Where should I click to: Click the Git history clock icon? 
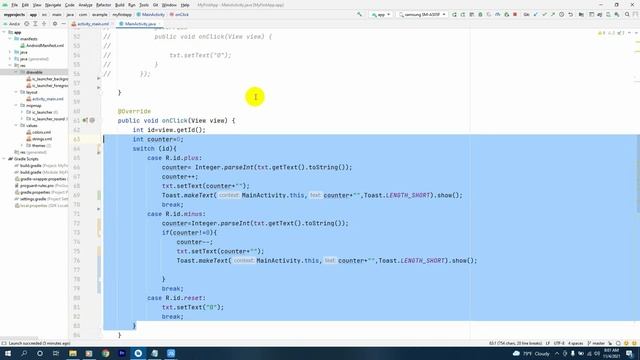tap(562, 14)
